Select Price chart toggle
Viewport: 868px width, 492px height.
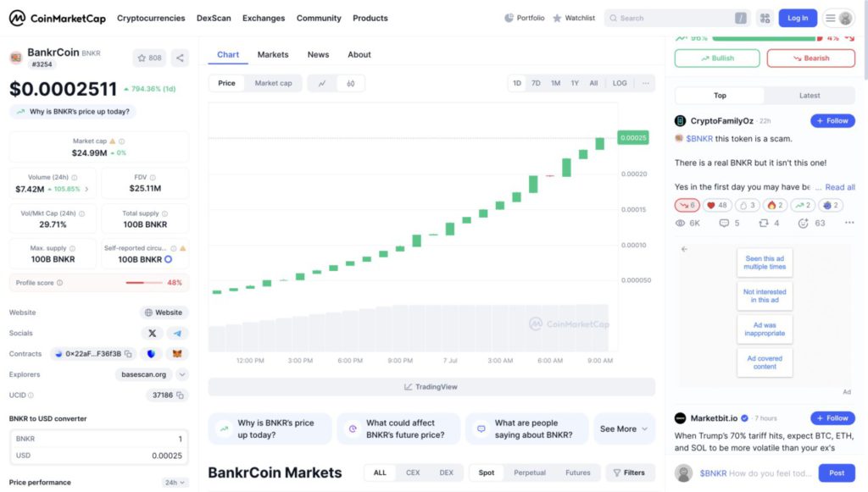tap(226, 84)
